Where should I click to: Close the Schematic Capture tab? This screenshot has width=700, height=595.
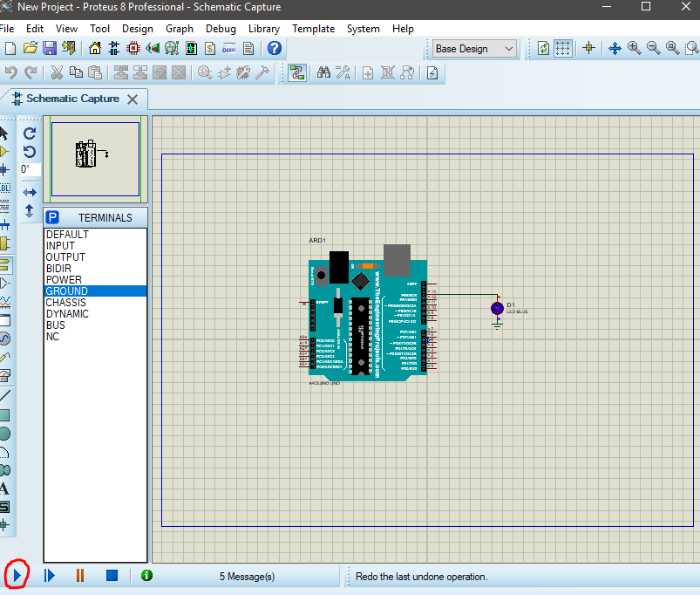133,99
